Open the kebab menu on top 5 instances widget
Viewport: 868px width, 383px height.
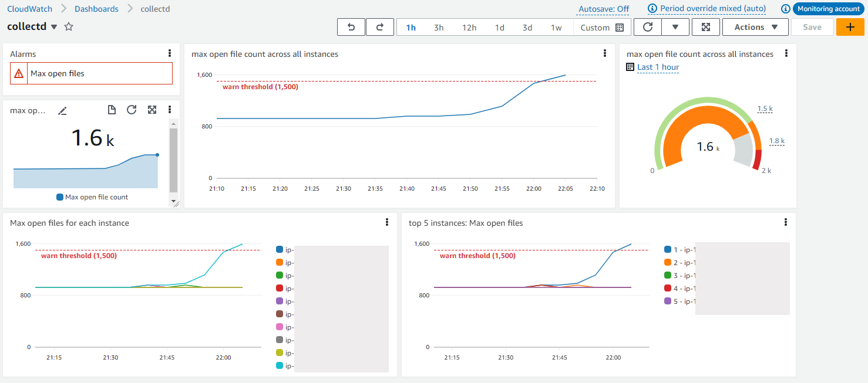(x=786, y=222)
